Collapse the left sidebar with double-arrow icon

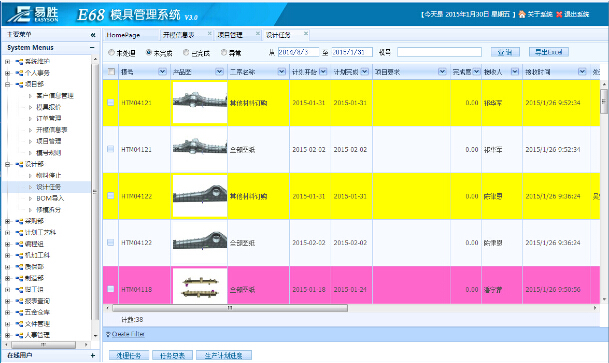coord(93,35)
